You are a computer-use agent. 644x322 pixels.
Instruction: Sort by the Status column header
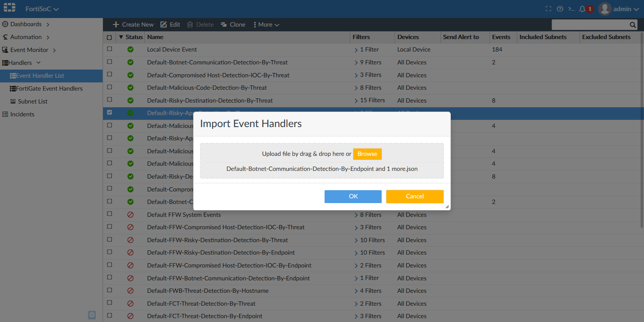132,37
